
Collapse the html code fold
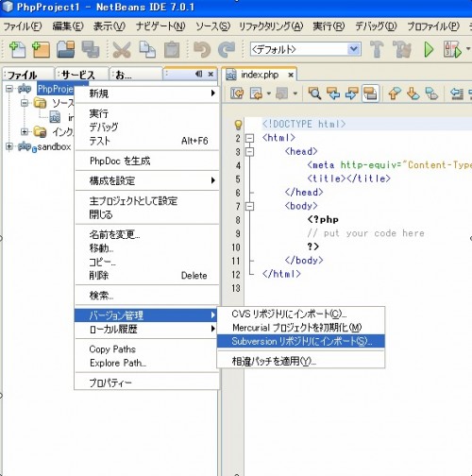250,138
